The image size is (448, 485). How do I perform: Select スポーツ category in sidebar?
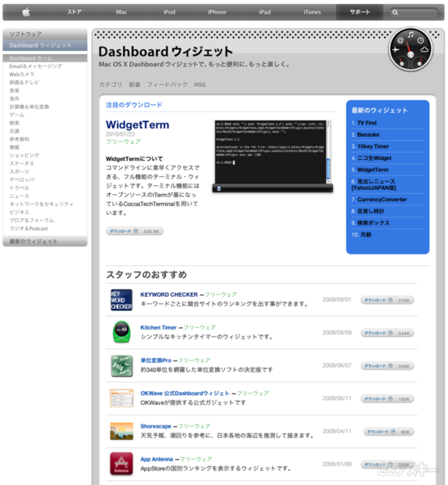(x=19, y=171)
